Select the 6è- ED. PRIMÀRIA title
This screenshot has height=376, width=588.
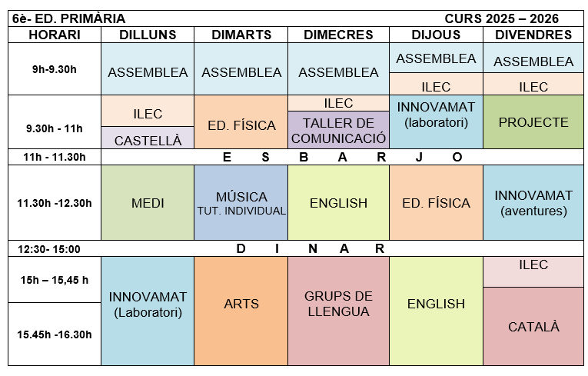(x=69, y=18)
